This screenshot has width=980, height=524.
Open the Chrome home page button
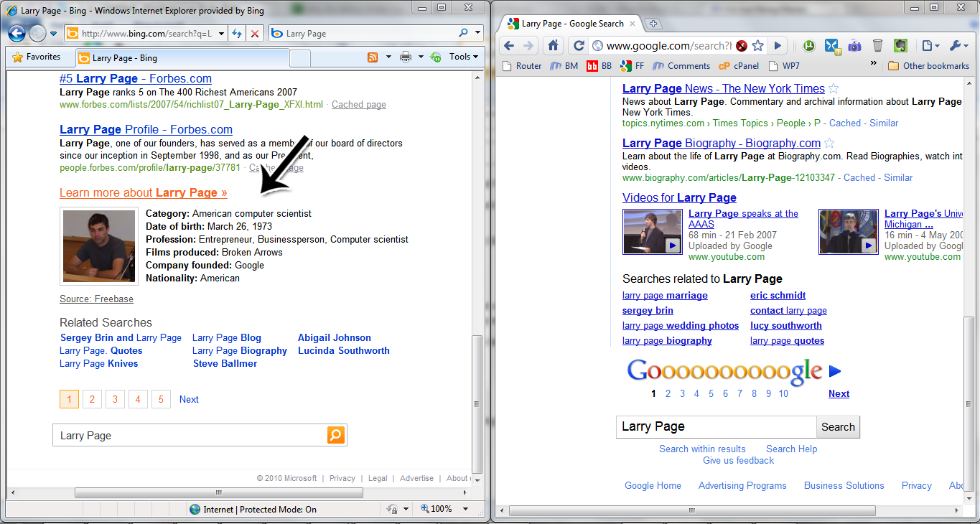pyautogui.click(x=554, y=46)
